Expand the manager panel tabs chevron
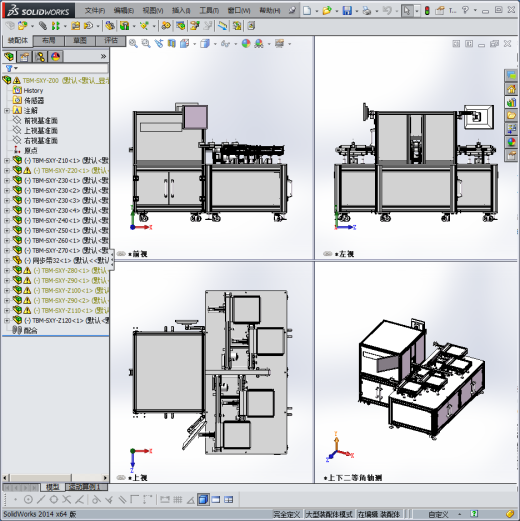Image resolution: width=520 pixels, height=521 pixels. click(x=103, y=57)
